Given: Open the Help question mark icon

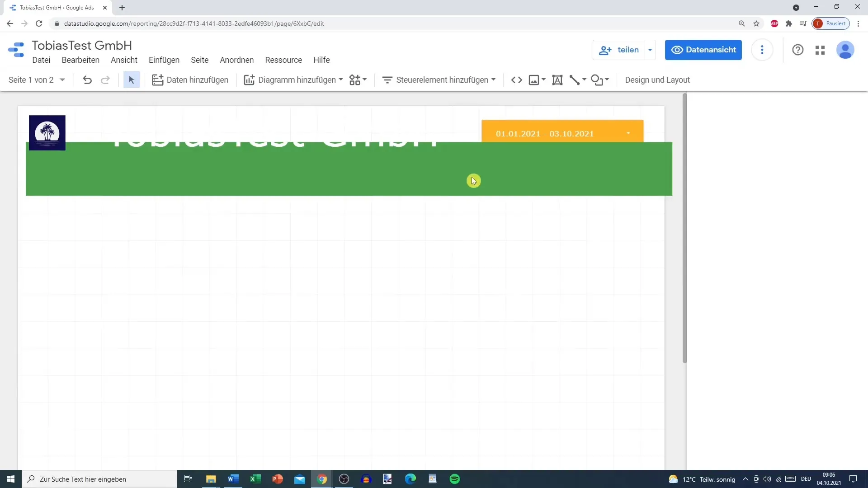Looking at the screenshot, I should (x=798, y=50).
